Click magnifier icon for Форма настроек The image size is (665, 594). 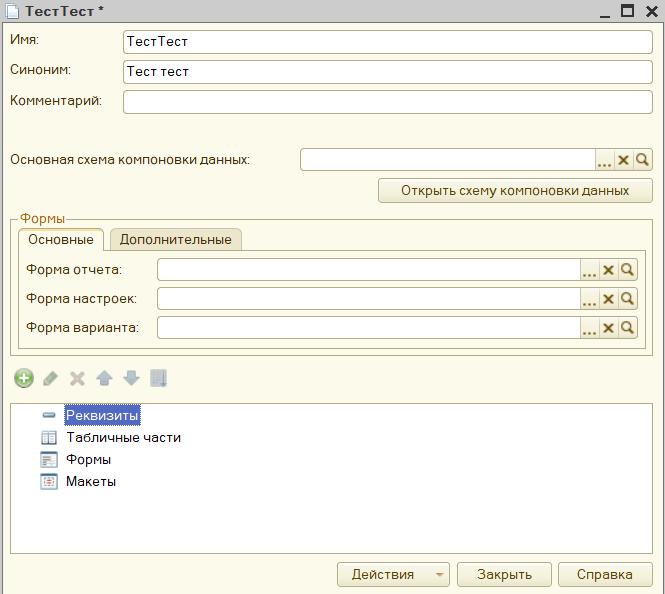click(x=628, y=299)
